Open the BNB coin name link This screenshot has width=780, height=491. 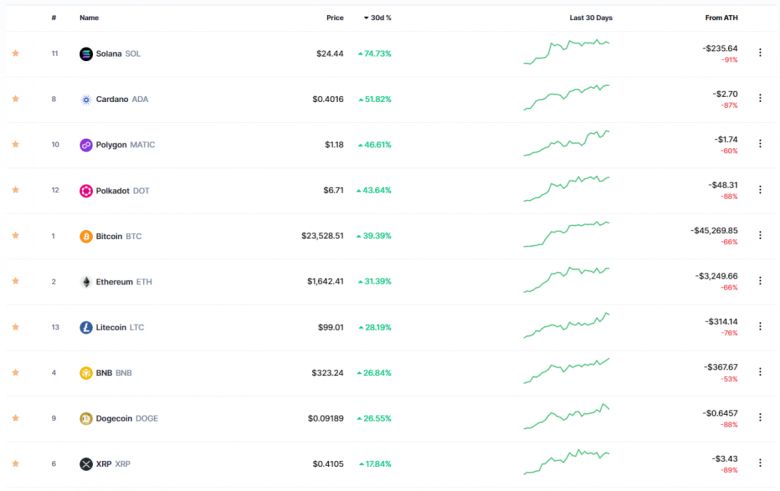(x=104, y=373)
